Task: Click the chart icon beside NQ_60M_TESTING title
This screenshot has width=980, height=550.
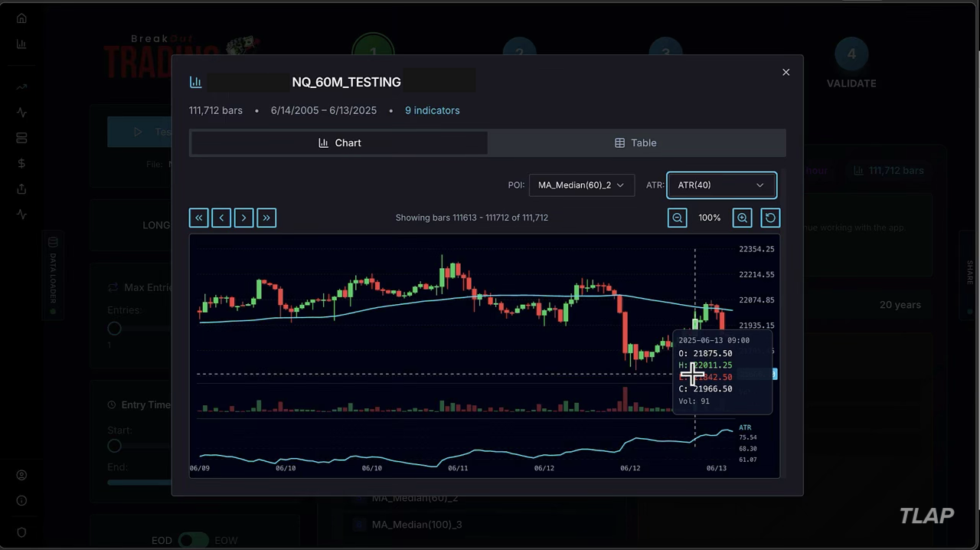Action: pyautogui.click(x=195, y=82)
